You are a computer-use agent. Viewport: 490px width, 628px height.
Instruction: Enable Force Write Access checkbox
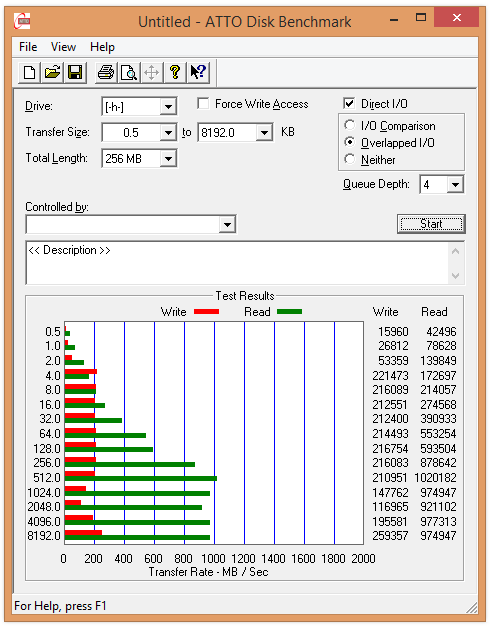tap(204, 104)
